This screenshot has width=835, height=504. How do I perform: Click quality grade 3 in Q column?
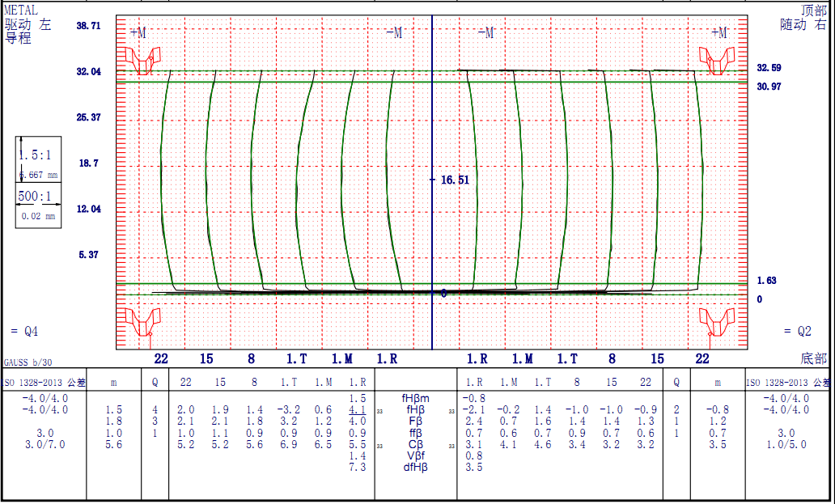click(155, 421)
